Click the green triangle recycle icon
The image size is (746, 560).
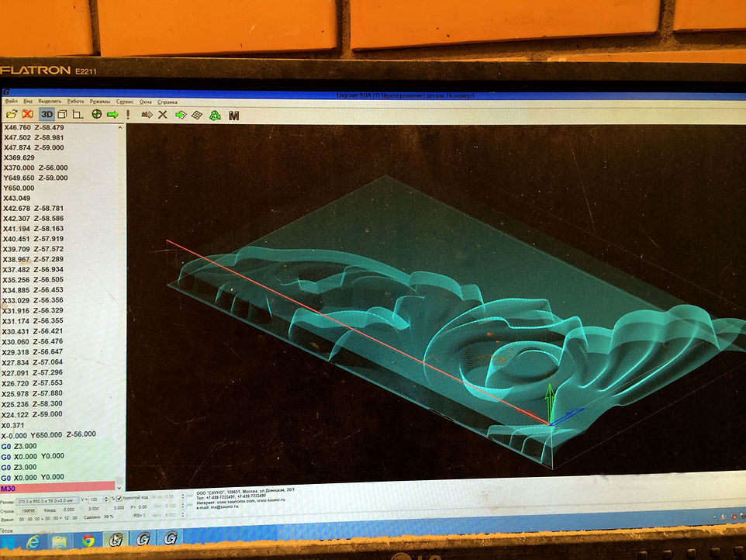[x=215, y=115]
